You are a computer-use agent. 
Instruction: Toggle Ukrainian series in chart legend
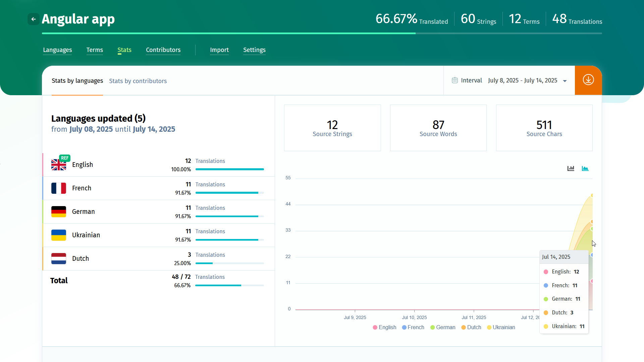[501, 327]
